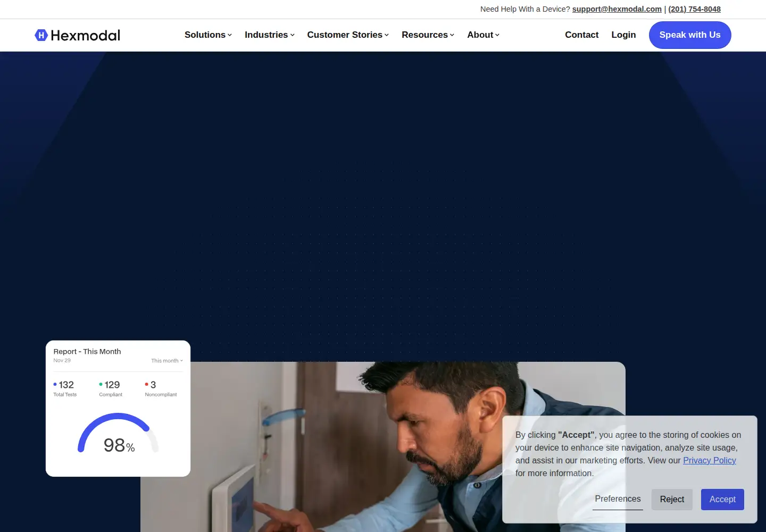Screen dimensions: 766x532
Task: Expand the About dropdown
Action: tap(483, 35)
